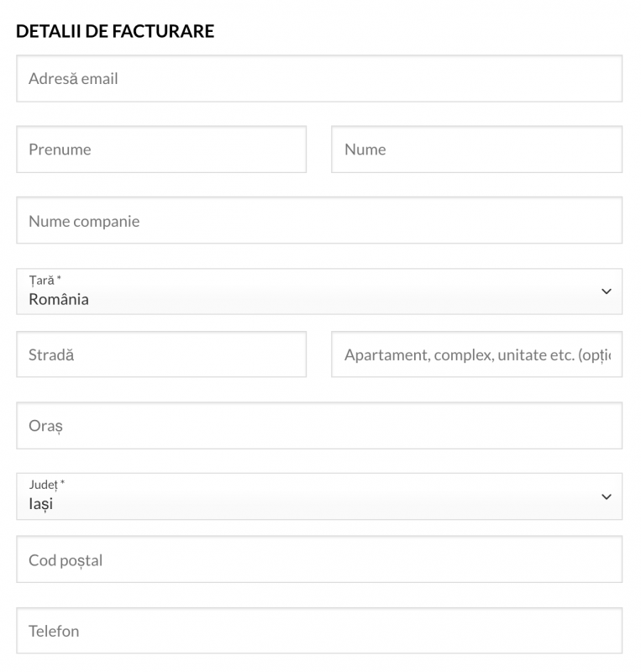Click the chevron arrow in Țară selector
This screenshot has height=672, width=641.
point(607,291)
